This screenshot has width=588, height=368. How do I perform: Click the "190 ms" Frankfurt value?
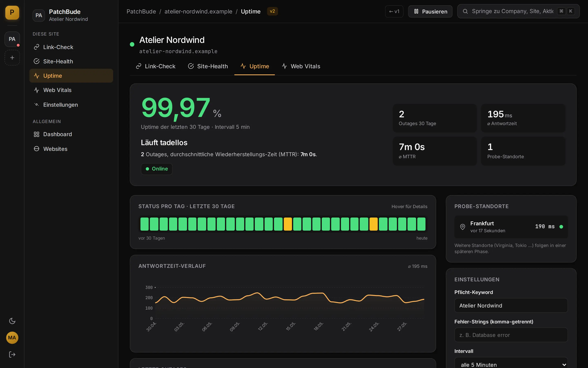tap(545, 227)
